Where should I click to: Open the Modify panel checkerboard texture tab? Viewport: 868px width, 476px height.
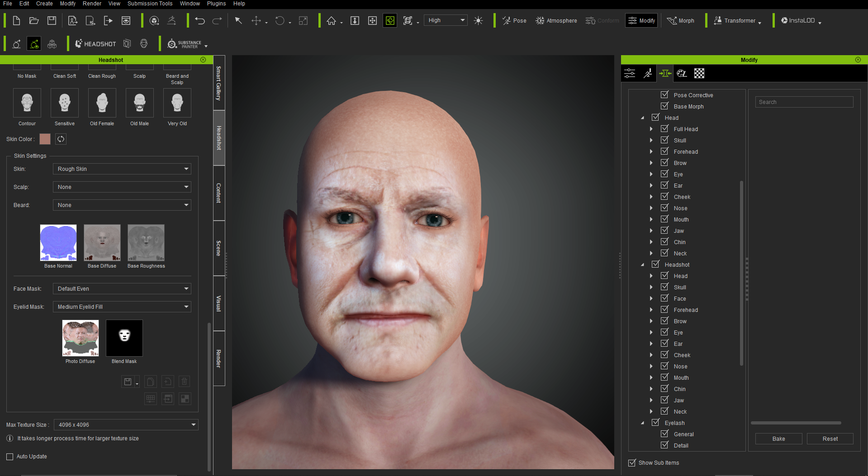click(699, 73)
